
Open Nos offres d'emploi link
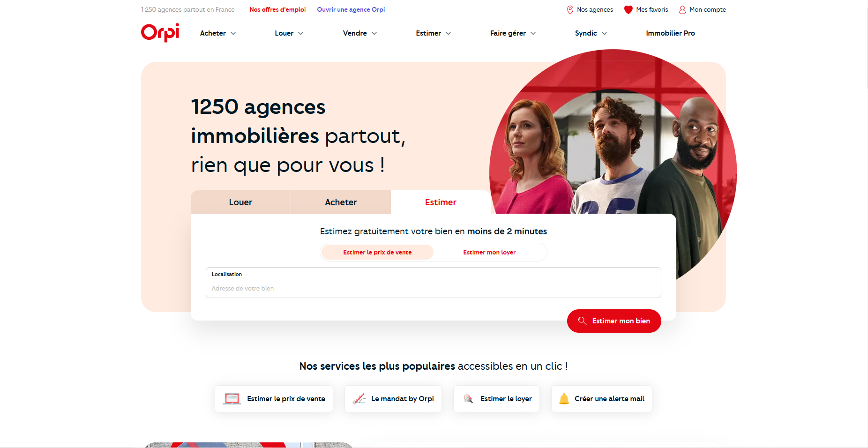pyautogui.click(x=277, y=9)
